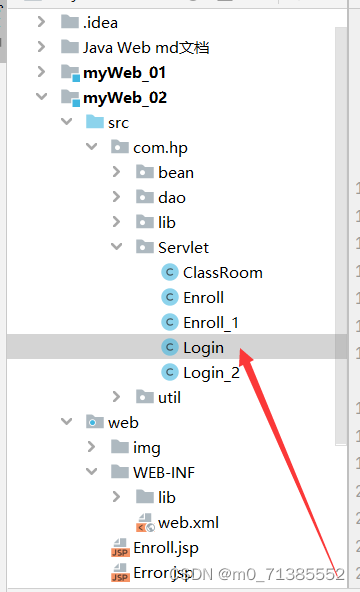Screen dimensions: 360x592
Task: Select the Enroll.jsp file name
Action: click(x=166, y=548)
